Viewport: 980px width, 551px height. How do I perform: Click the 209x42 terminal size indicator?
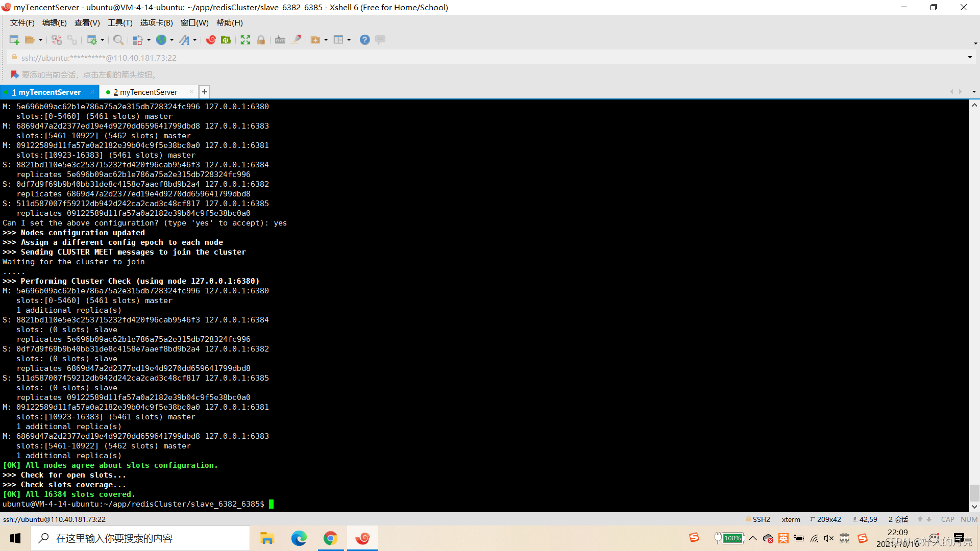[825, 519]
